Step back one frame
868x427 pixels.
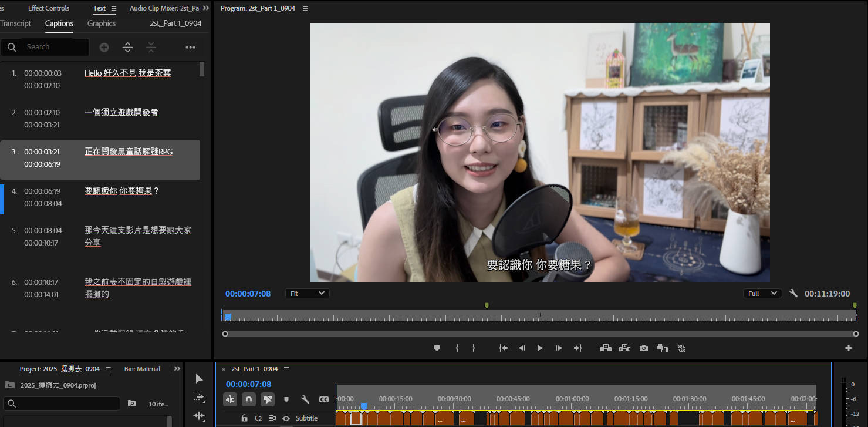click(x=522, y=348)
